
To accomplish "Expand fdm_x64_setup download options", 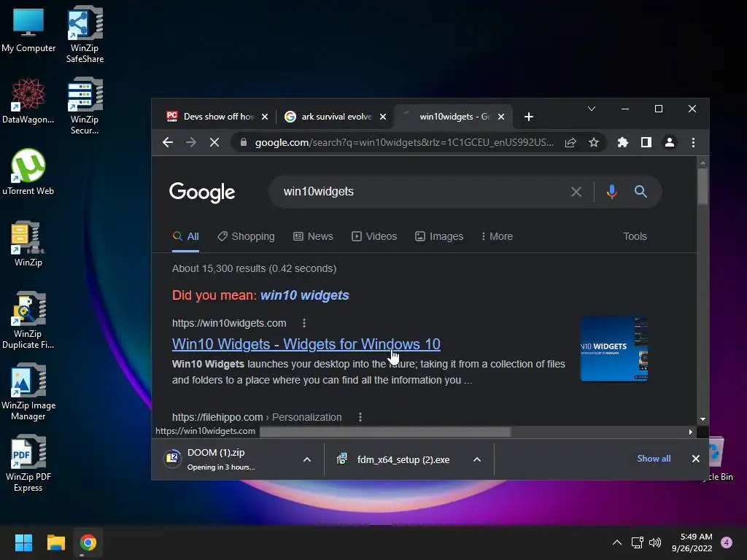I will [477, 459].
